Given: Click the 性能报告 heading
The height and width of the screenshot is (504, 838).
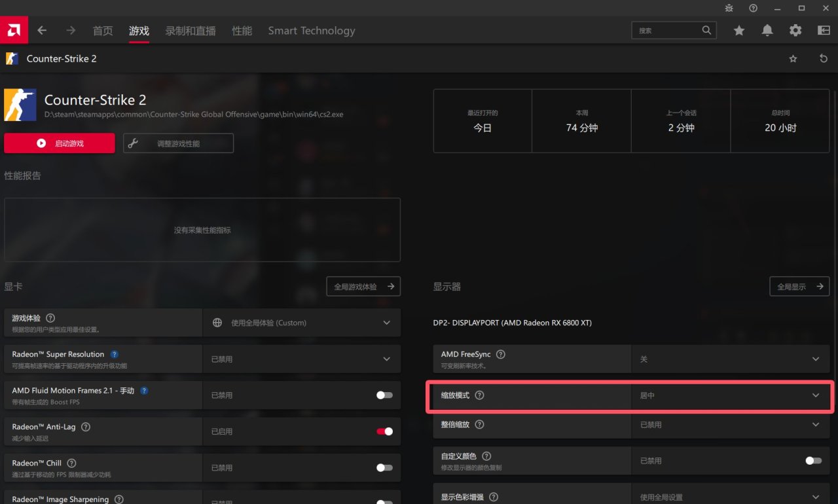Looking at the screenshot, I should click(x=22, y=175).
